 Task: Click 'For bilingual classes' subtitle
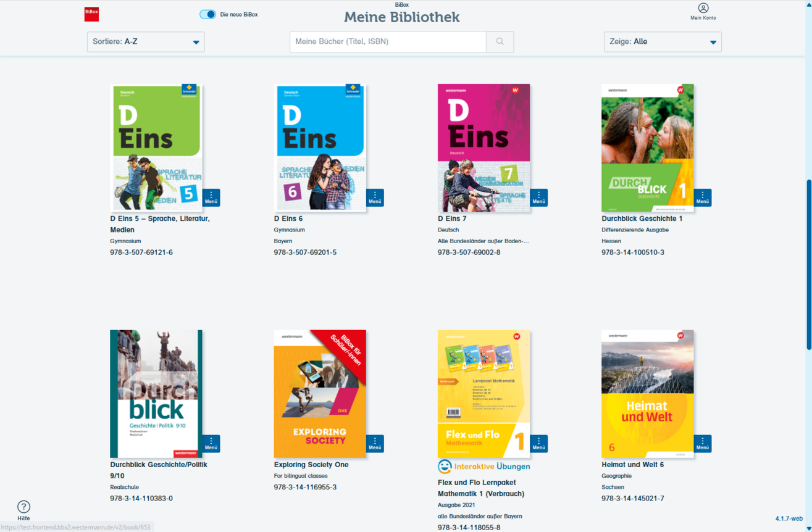coord(301,476)
